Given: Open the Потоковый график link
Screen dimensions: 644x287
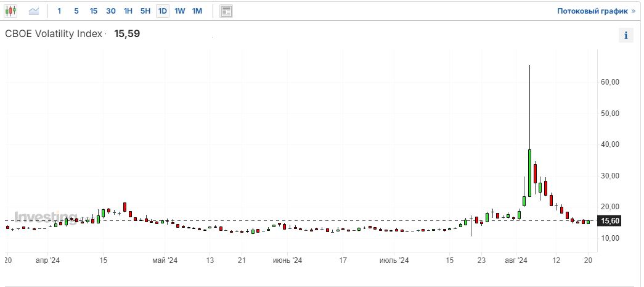Looking at the screenshot, I should pyautogui.click(x=592, y=11).
